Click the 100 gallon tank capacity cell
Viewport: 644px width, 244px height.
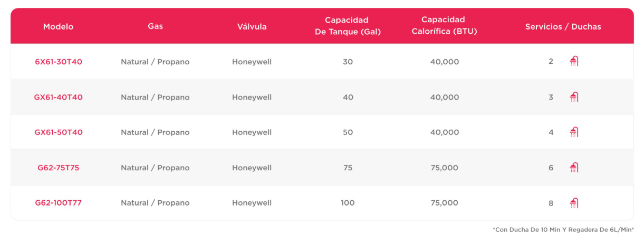[x=348, y=203]
